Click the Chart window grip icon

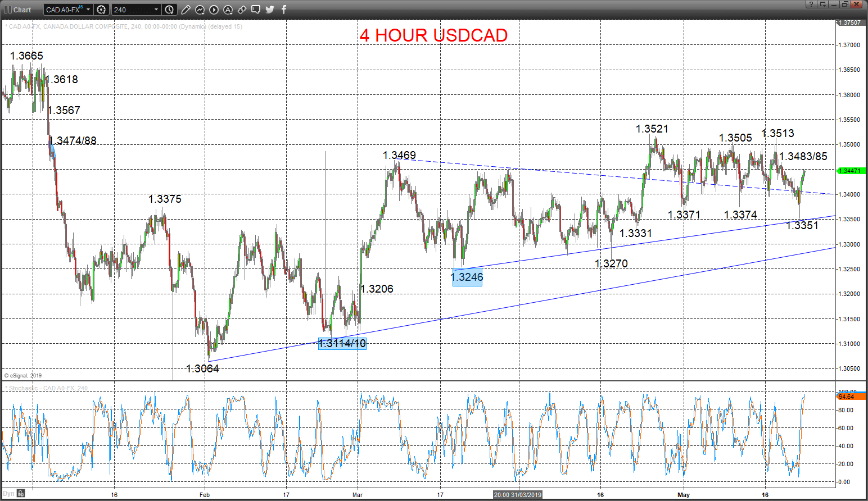click(x=8, y=10)
